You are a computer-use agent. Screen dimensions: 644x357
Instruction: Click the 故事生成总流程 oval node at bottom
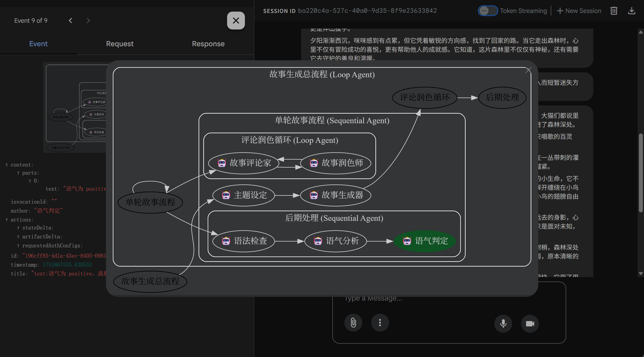coord(150,282)
